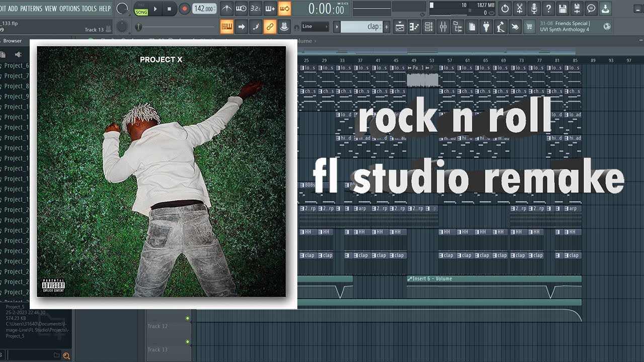Open the Line snap dropdown
644x362 pixels.
click(315, 27)
